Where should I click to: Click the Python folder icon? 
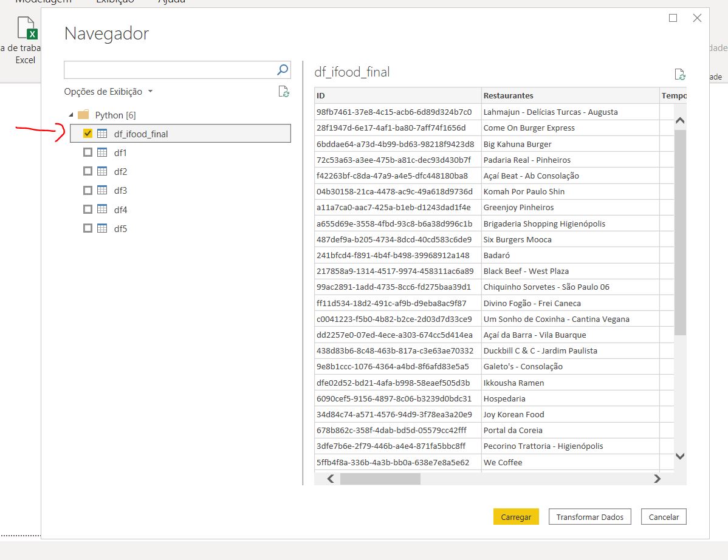pos(83,115)
